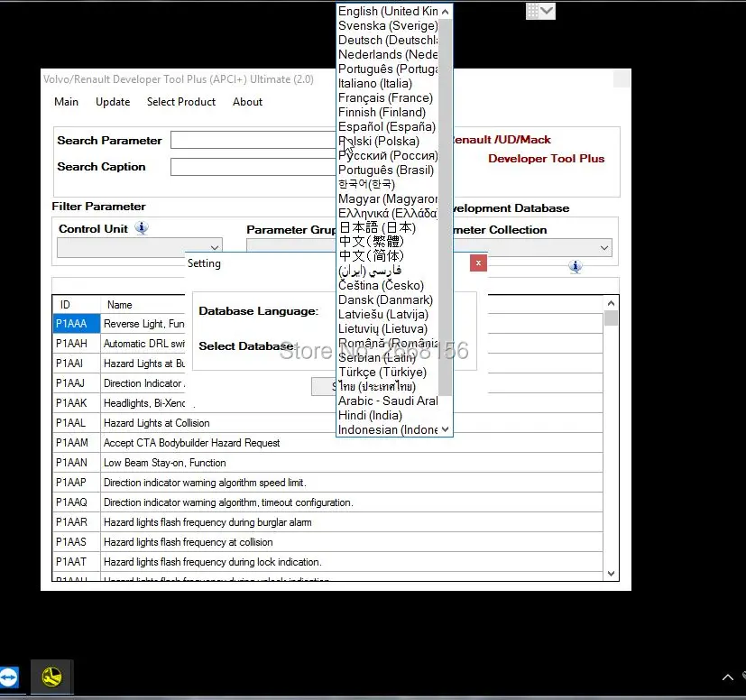Screen dimensions: 746x700
Task: Select 日本語 (日本) language
Action: pos(388,227)
